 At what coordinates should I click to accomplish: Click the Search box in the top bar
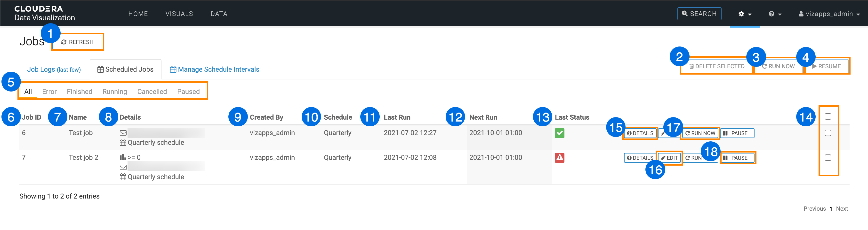click(699, 14)
